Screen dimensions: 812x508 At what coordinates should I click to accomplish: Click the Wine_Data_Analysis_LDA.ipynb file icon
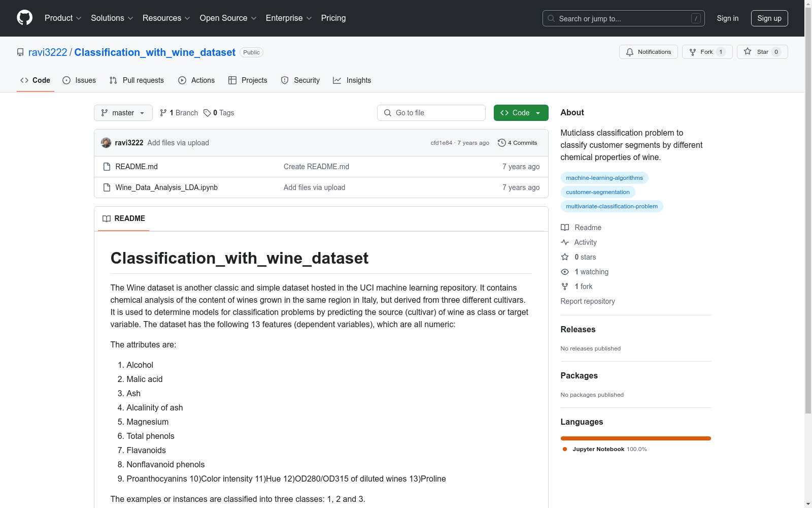pyautogui.click(x=107, y=187)
